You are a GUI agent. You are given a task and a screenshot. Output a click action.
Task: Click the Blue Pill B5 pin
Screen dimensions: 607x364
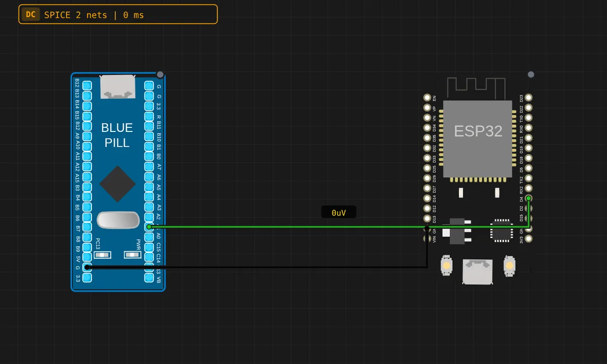pos(87,207)
